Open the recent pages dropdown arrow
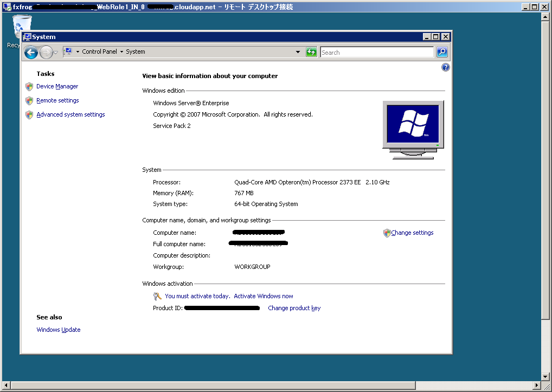 click(56, 53)
